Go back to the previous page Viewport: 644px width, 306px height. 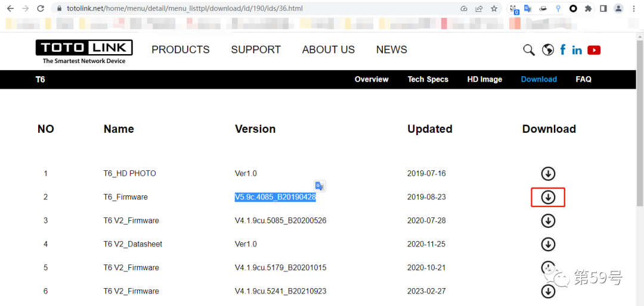pyautogui.click(x=10, y=8)
